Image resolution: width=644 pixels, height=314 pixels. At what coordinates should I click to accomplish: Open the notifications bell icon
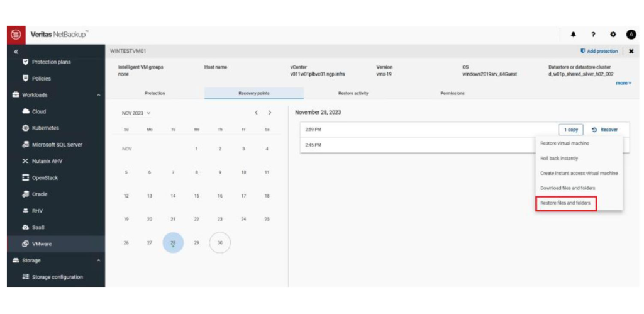(574, 35)
